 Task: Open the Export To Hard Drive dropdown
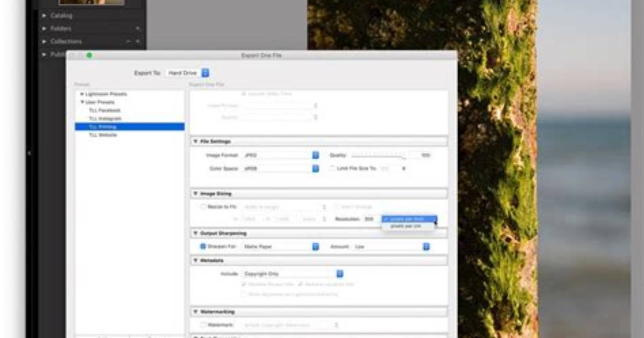[x=188, y=73]
